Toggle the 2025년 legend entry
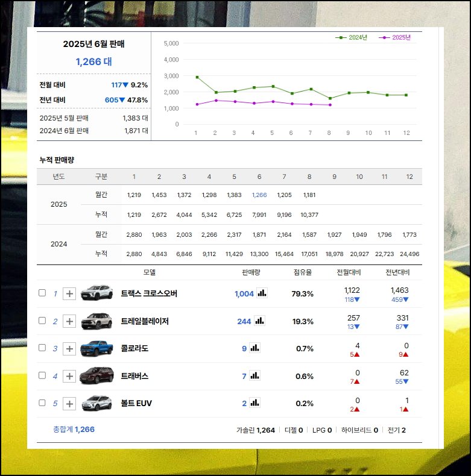The height and width of the screenshot is (476, 471). [x=395, y=37]
